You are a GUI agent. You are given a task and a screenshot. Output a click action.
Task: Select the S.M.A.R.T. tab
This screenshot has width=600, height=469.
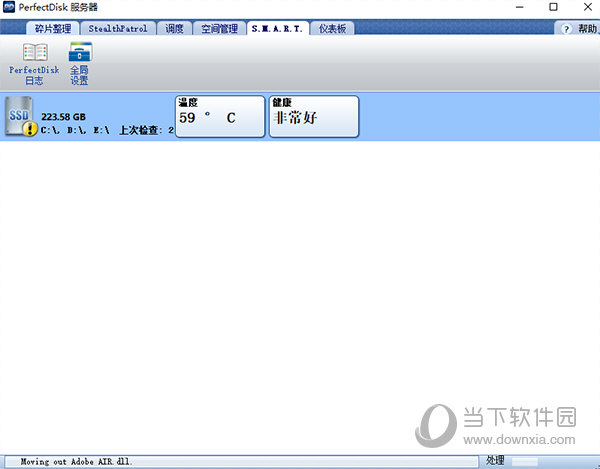[x=277, y=28]
